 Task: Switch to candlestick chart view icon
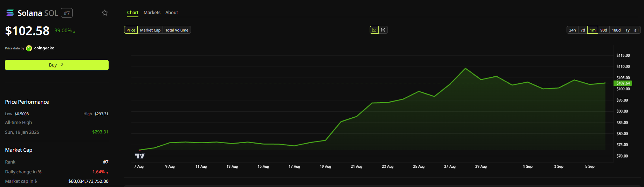383,30
